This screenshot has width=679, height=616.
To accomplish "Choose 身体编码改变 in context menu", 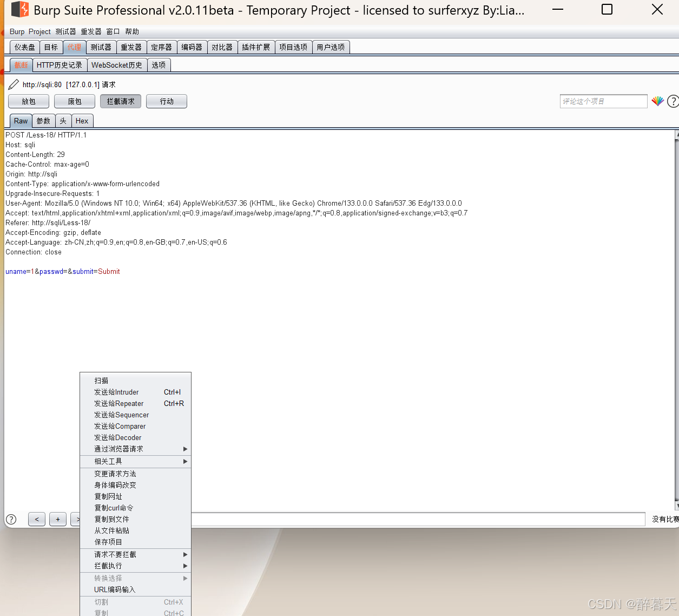I will tap(135, 485).
